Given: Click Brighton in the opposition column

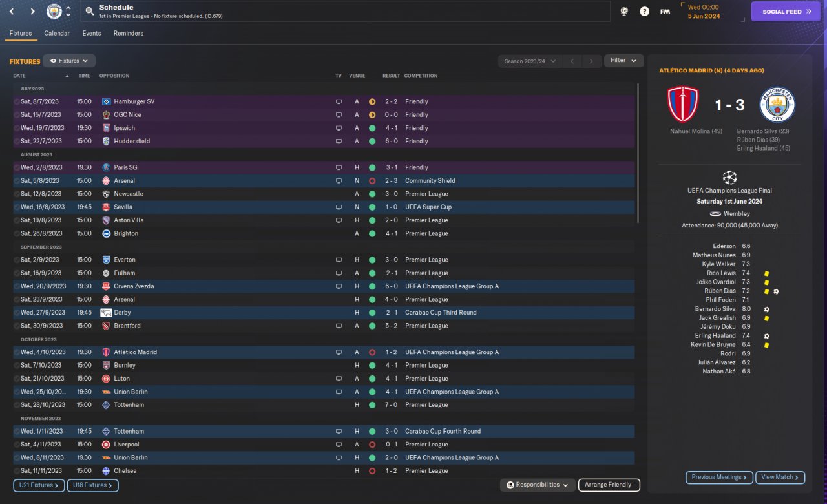Looking at the screenshot, I should (126, 234).
